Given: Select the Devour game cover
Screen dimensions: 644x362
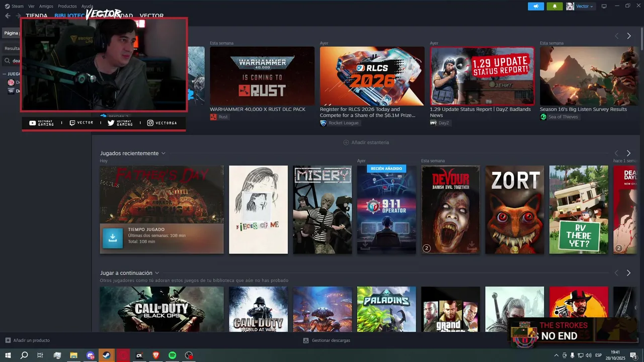Looking at the screenshot, I should click(x=450, y=210).
